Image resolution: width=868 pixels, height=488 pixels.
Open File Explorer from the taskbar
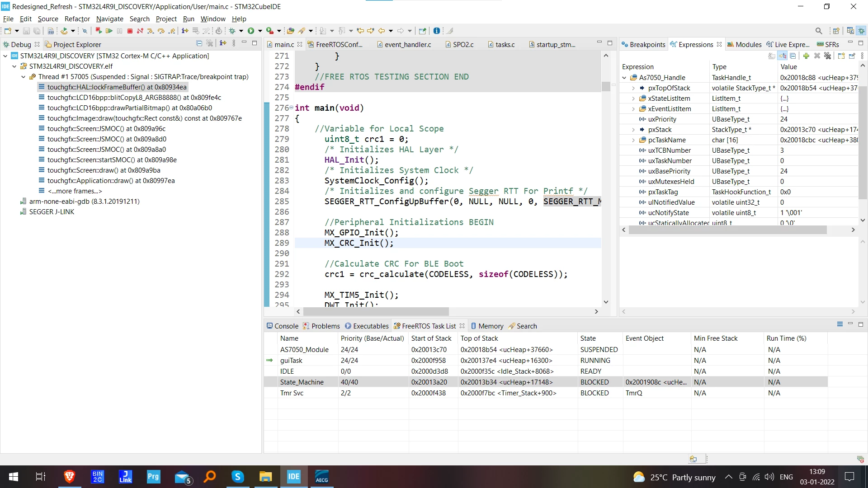click(x=265, y=477)
